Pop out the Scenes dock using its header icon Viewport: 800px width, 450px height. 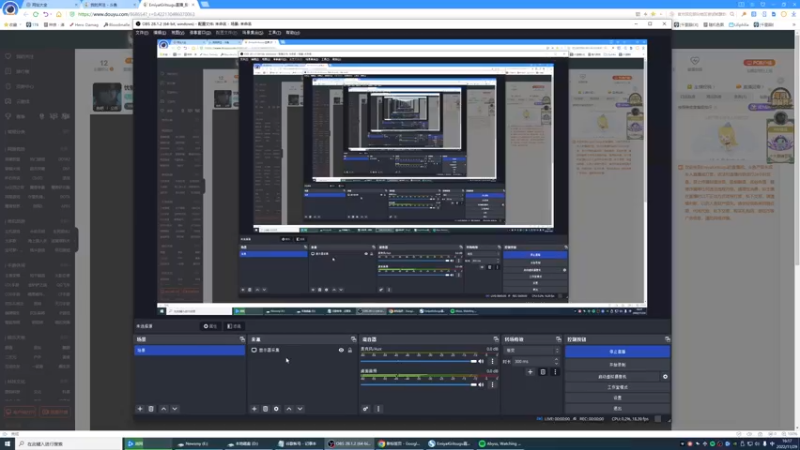[242, 339]
